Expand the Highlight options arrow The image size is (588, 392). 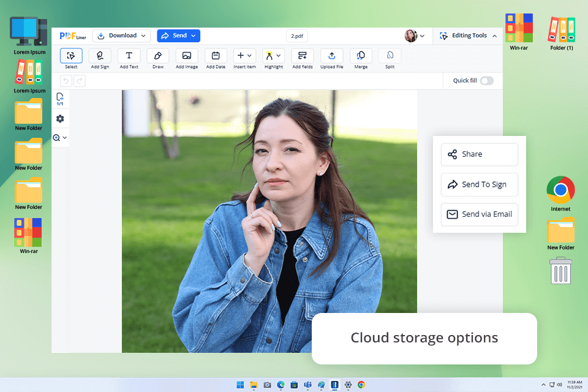tap(278, 56)
